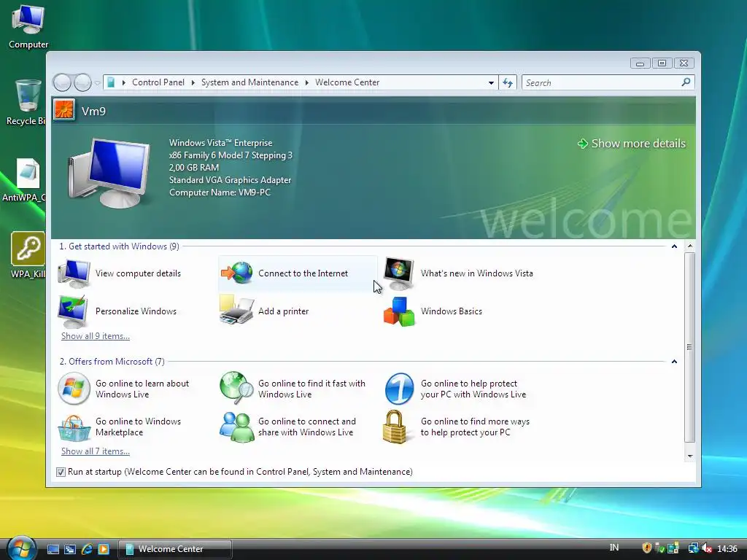747x560 pixels.
Task: Click the large computer image in header
Action: [109, 172]
